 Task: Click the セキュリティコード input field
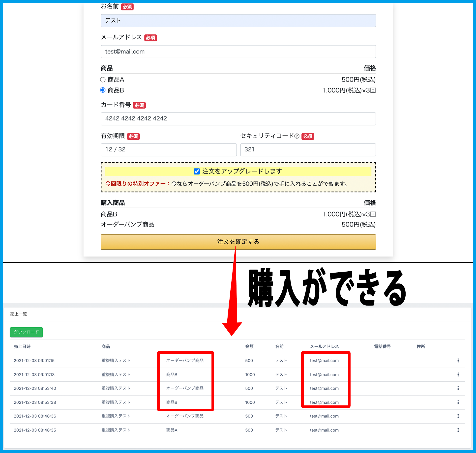[308, 150]
